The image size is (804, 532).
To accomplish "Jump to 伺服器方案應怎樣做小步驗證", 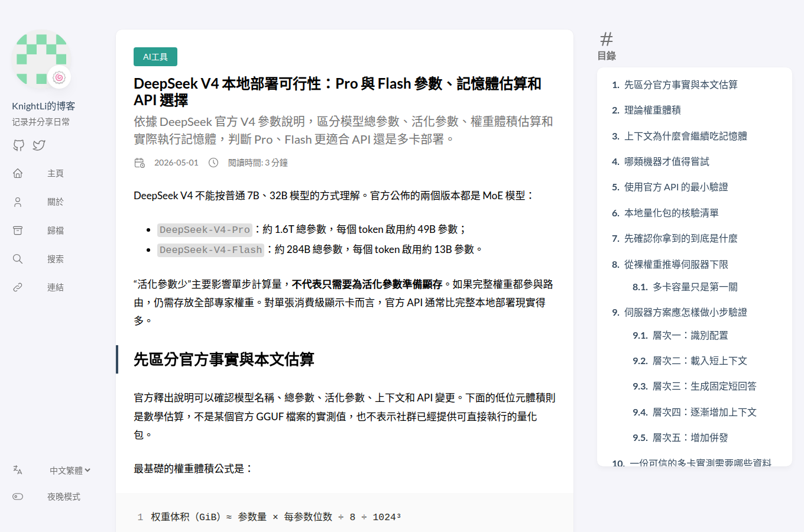I will click(x=686, y=312).
